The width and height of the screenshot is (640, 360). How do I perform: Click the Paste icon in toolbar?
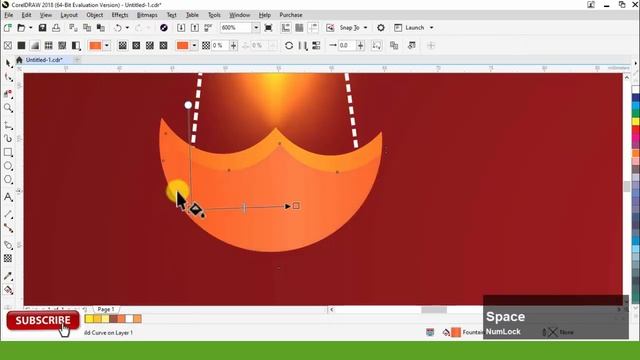point(100,28)
